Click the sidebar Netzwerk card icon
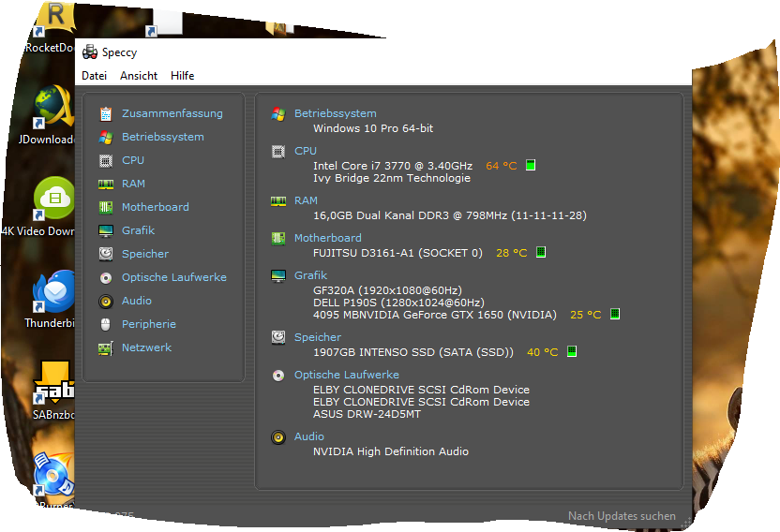The image size is (780, 532). [105, 348]
